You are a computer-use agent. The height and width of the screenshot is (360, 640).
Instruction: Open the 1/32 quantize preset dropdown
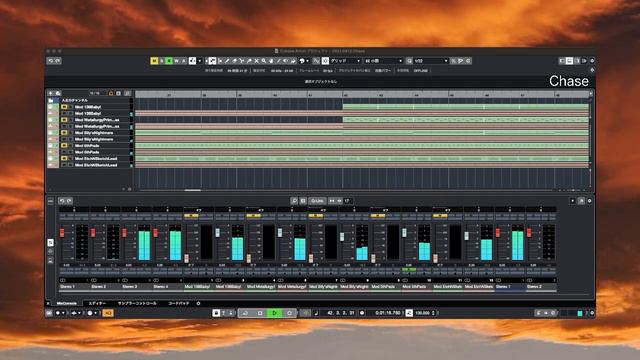431,61
